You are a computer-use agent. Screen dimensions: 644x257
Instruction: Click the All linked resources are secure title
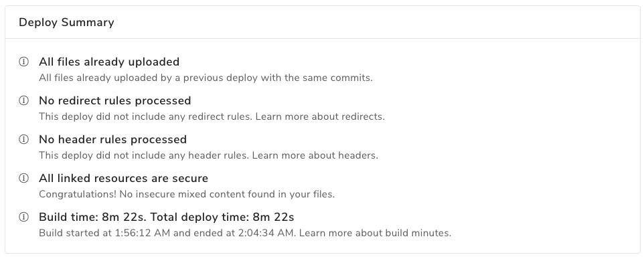click(124, 178)
